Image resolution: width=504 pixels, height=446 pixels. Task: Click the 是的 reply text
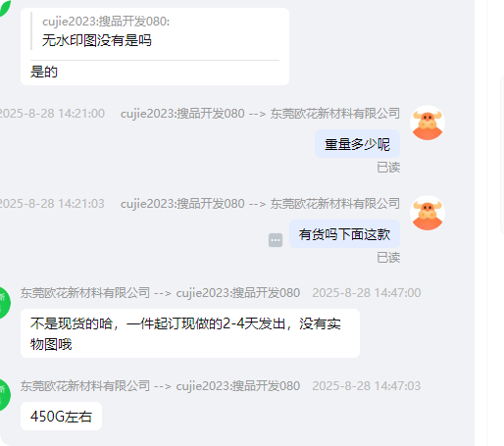click(x=44, y=72)
